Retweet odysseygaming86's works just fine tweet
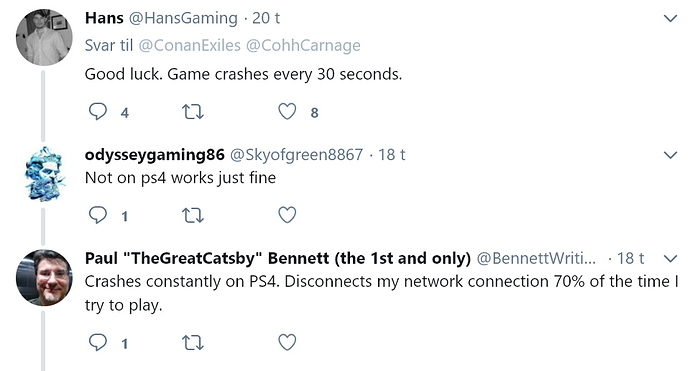The width and height of the screenshot is (690, 371). click(x=193, y=216)
